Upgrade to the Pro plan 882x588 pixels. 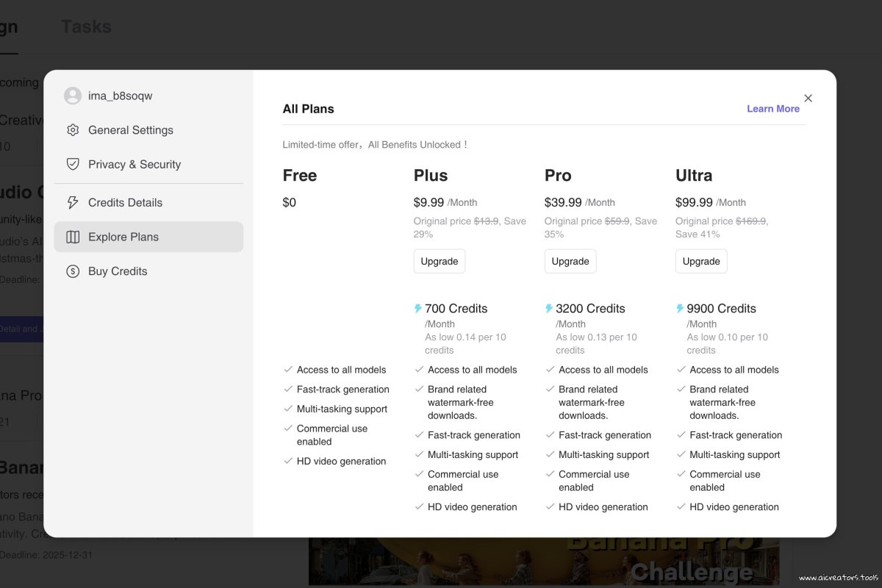[x=570, y=261]
